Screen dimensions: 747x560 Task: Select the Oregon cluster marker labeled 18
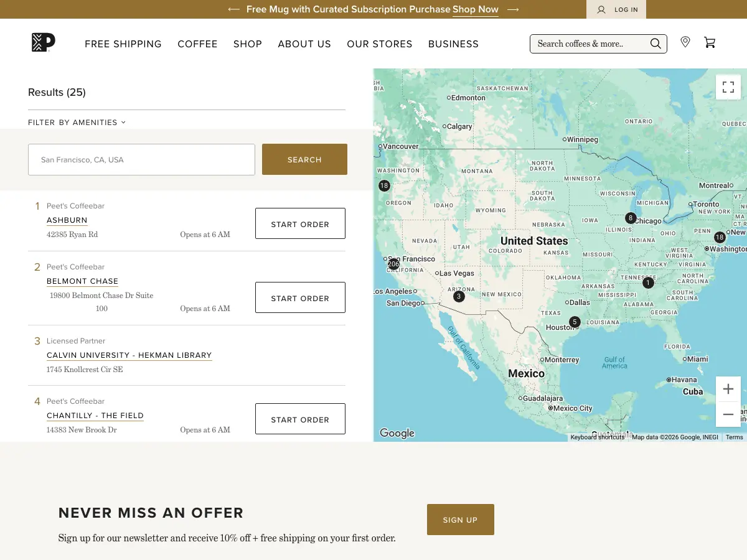point(384,185)
